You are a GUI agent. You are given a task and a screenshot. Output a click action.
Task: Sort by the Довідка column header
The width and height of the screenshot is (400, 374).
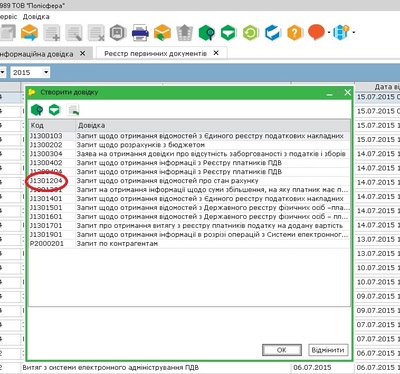(213, 126)
